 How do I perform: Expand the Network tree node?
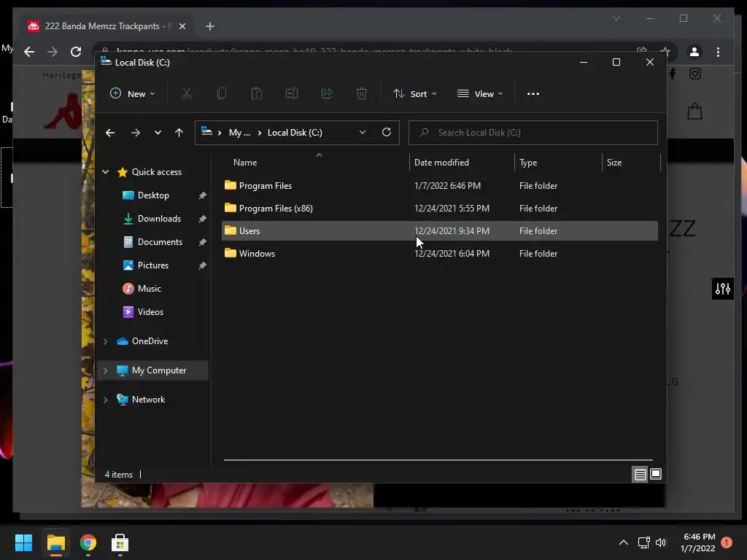tap(105, 400)
